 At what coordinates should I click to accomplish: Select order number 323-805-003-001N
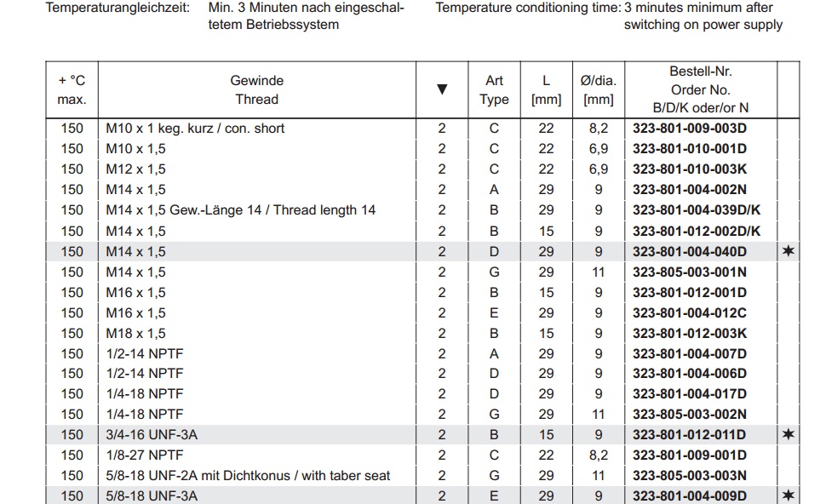(690, 272)
